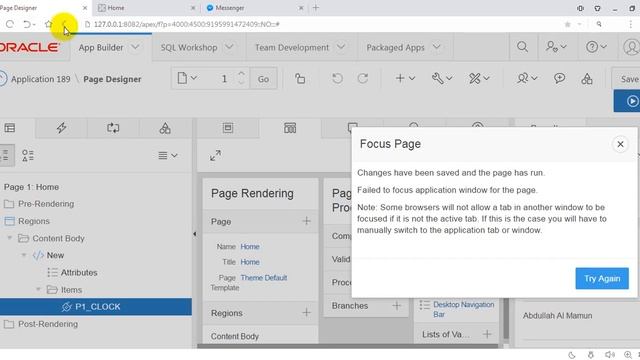640x360 pixels.
Task: Toggle group by component type view
Action: (28, 156)
